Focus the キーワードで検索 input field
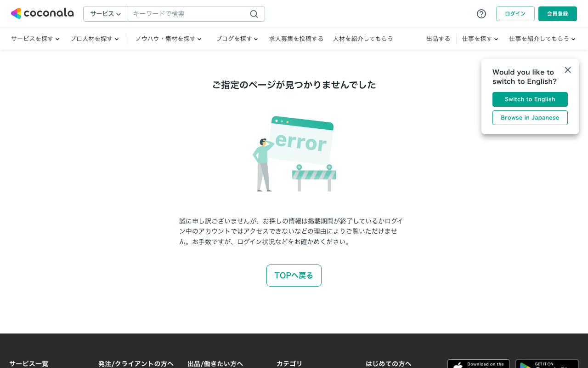The width and height of the screenshot is (588, 368). tap(188, 14)
